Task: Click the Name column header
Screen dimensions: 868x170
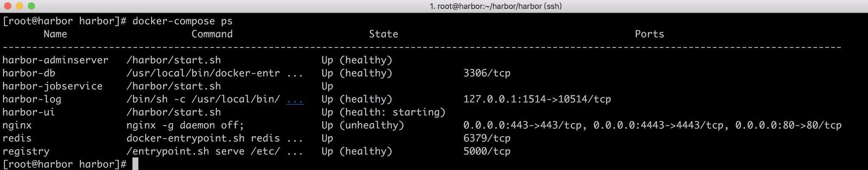Action: (x=55, y=34)
